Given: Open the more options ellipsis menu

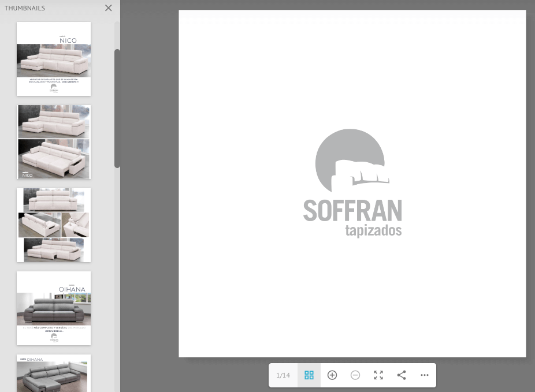Looking at the screenshot, I should (425, 375).
